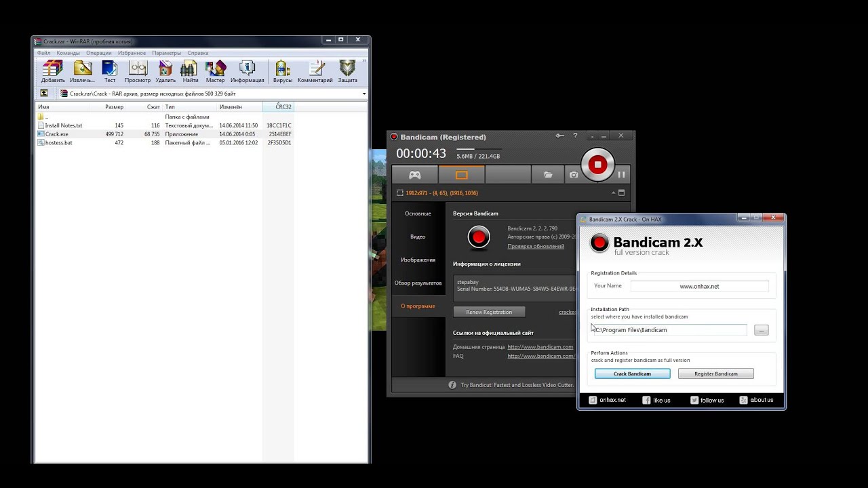This screenshot has width=868, height=488.
Task: Open the Команды menu in WinRAR
Action: pyautogui.click(x=68, y=53)
